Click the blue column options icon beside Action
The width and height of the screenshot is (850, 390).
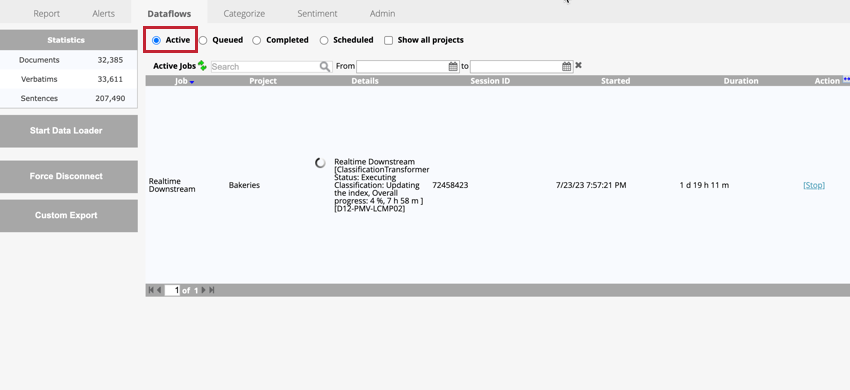click(x=846, y=80)
